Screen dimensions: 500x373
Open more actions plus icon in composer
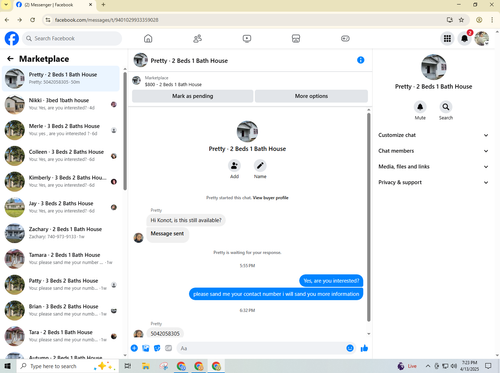click(x=134, y=348)
